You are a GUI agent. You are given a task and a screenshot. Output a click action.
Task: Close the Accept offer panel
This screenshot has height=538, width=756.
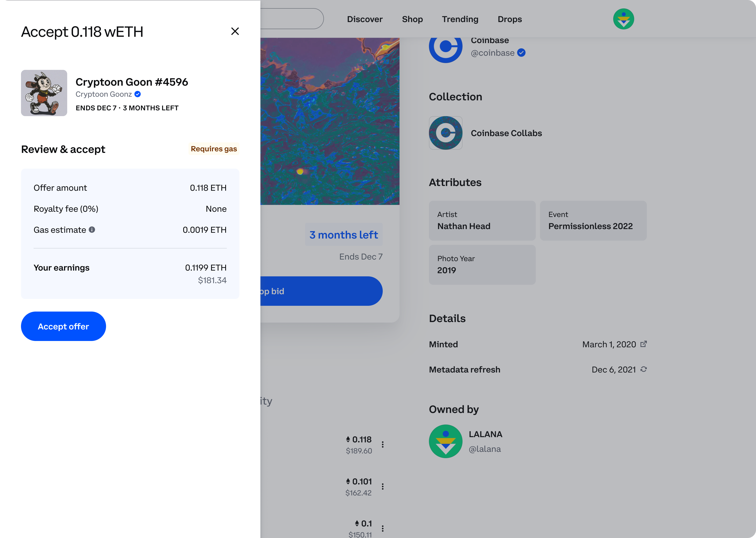click(235, 31)
